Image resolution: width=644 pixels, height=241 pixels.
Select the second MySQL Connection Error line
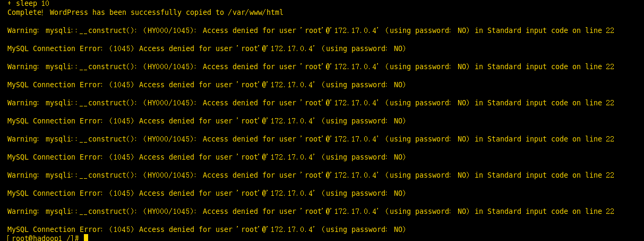pos(207,85)
